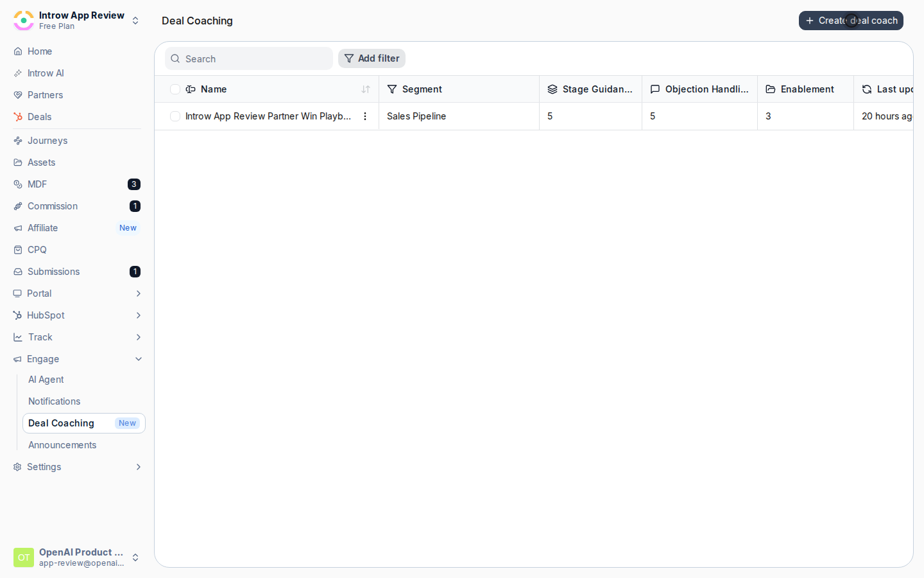Click the Last updated refresh icon
924x578 pixels.
coord(867,89)
